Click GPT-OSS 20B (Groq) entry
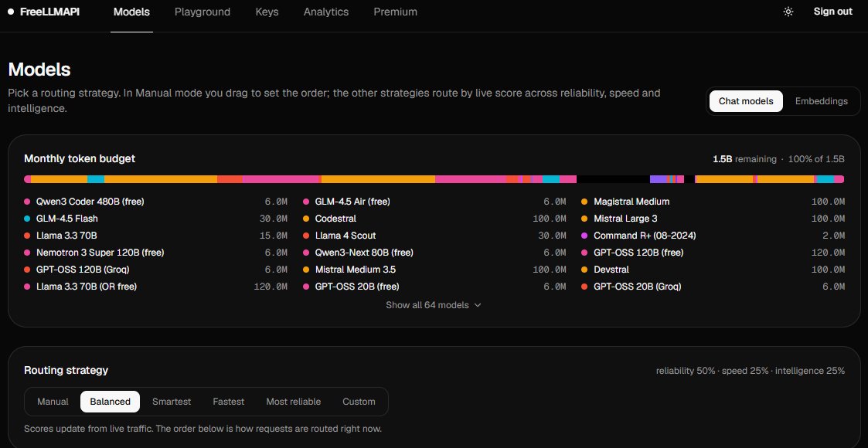Viewport: 868px width, 448px height. (x=637, y=287)
